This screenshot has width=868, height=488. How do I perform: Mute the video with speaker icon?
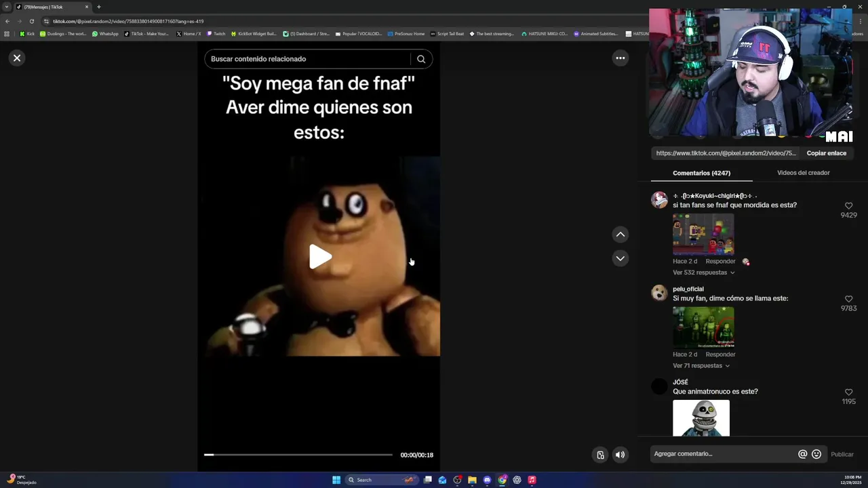point(620,455)
